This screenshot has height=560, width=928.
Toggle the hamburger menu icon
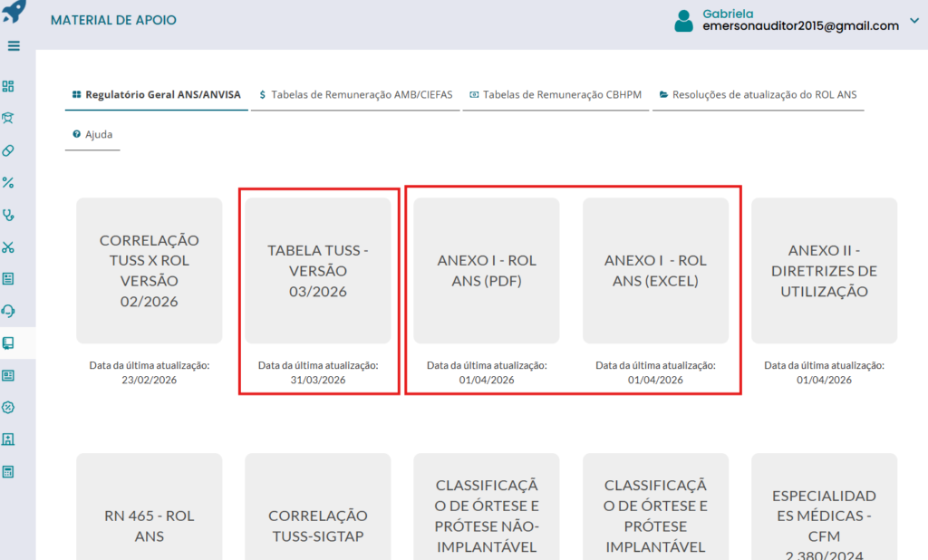point(14,45)
